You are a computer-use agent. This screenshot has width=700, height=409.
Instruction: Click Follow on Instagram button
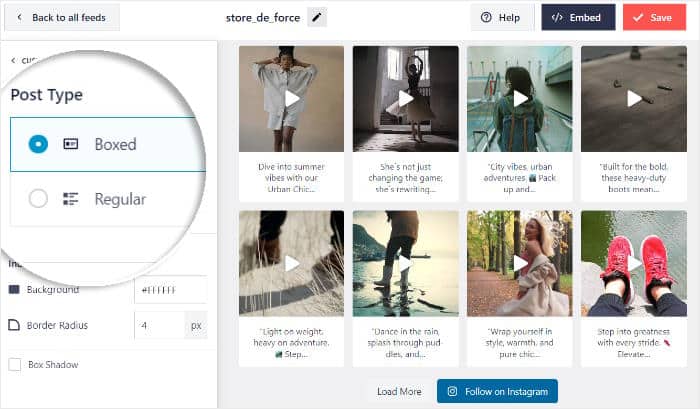(497, 391)
